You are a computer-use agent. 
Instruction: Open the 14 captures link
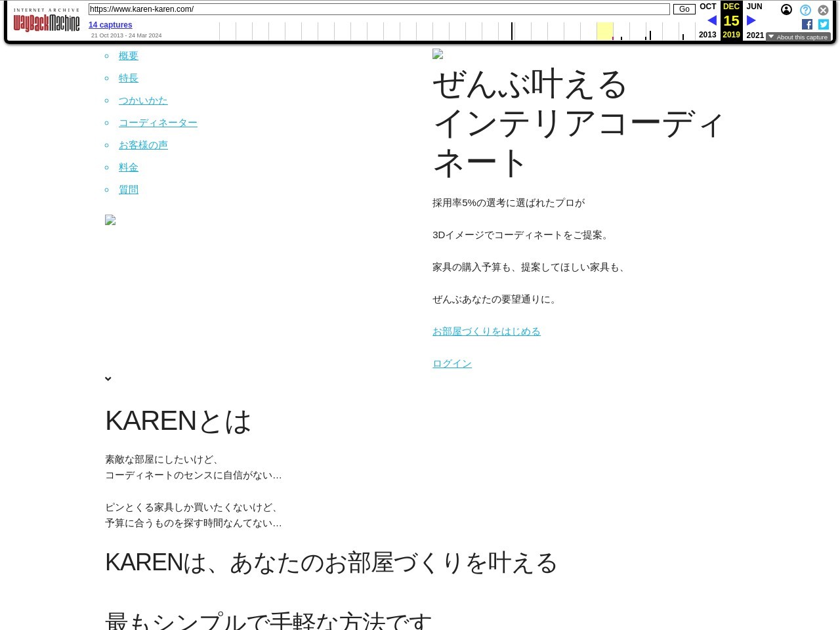point(110,25)
